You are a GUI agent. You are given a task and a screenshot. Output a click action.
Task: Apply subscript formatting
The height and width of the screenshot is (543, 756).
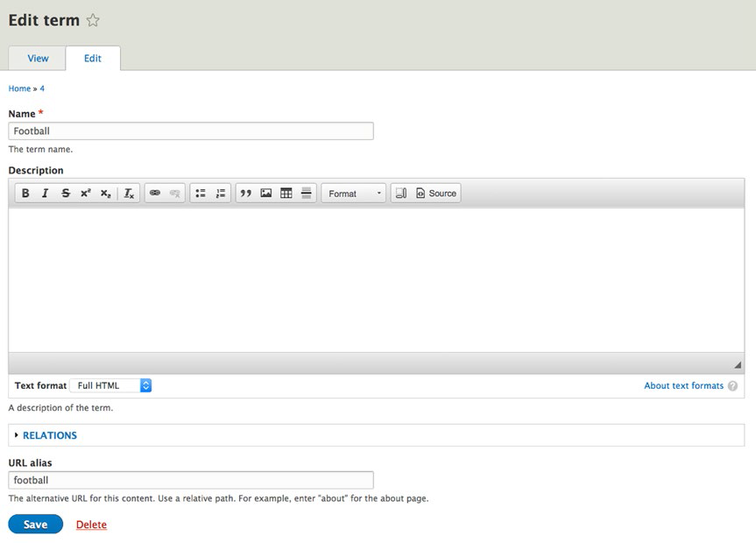(x=106, y=194)
